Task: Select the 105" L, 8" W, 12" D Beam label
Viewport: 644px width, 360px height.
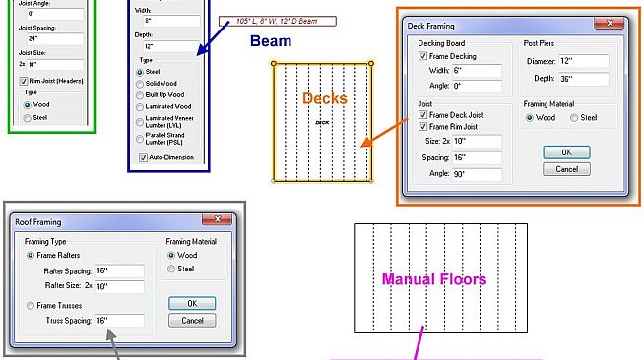Action: click(x=278, y=21)
